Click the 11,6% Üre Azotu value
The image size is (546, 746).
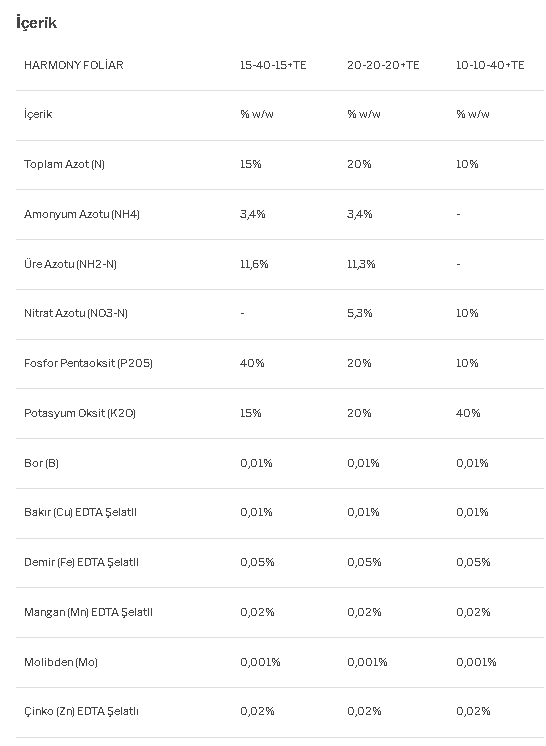tap(254, 264)
